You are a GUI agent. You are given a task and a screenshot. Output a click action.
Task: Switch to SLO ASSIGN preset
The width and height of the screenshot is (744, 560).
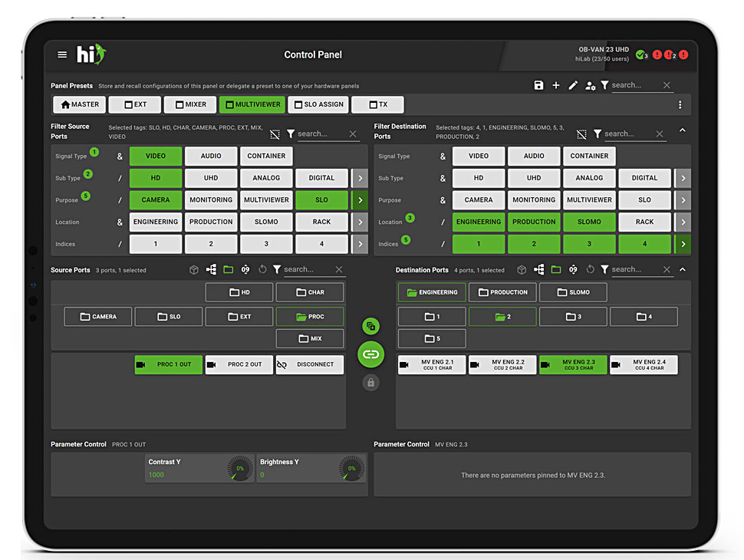319,105
